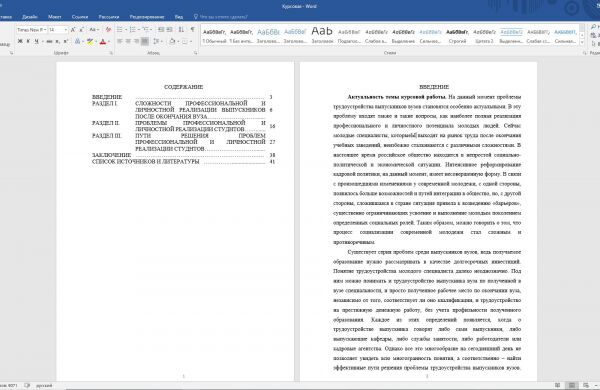Sort selected text
600x390 pixels.
tap(181, 29)
